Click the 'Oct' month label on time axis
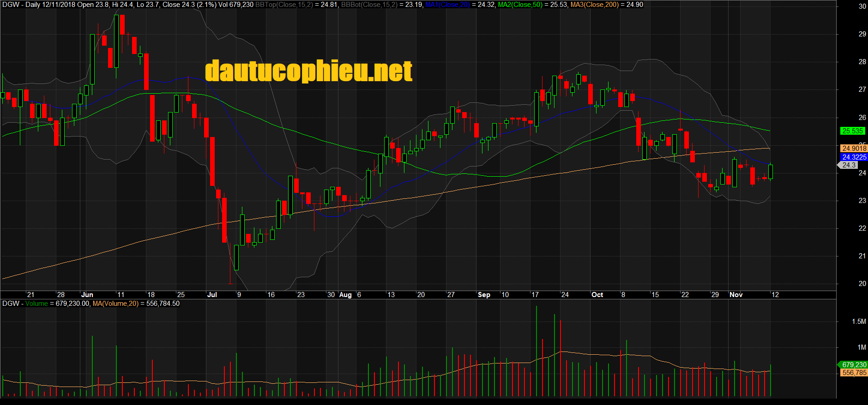 [597, 295]
